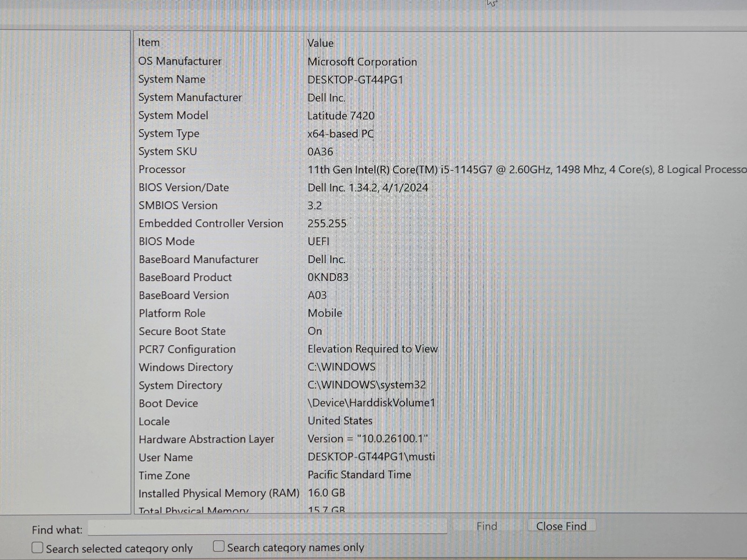The width and height of the screenshot is (747, 560).
Task: Click the Value column header
Action: click(x=320, y=43)
